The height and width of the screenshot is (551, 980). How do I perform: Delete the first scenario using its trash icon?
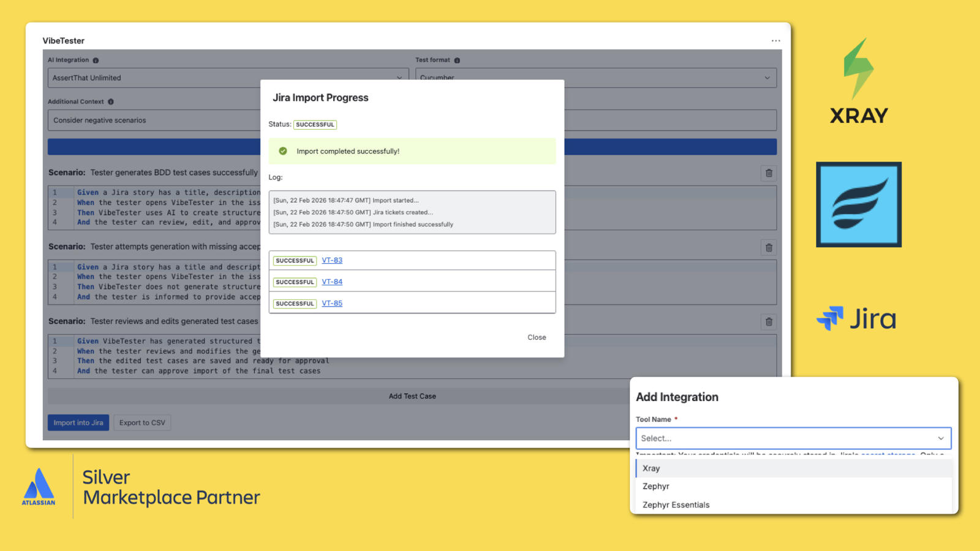pyautogui.click(x=769, y=173)
